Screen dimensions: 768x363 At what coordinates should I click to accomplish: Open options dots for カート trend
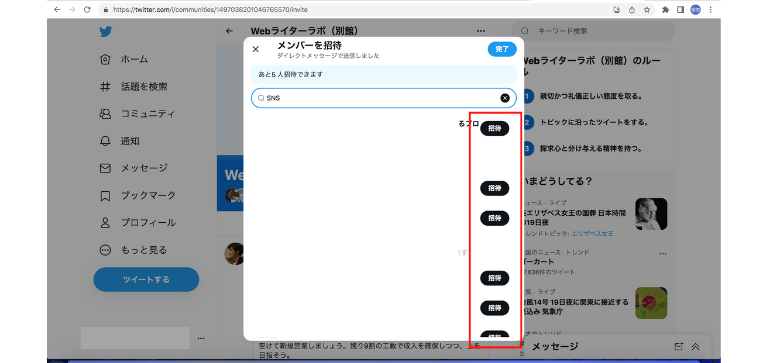[x=663, y=254]
